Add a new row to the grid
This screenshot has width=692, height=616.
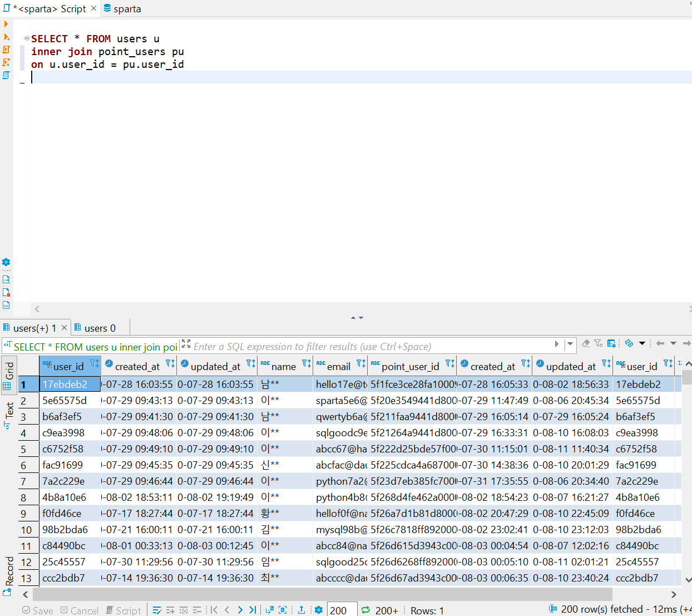tap(171, 610)
